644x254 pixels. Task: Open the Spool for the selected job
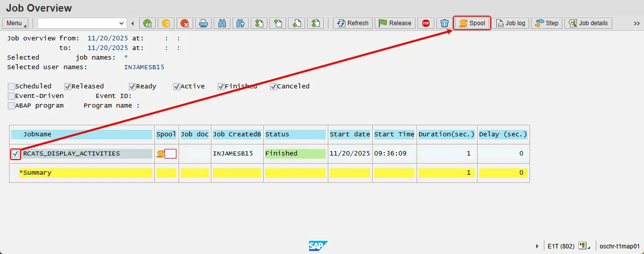pos(472,23)
